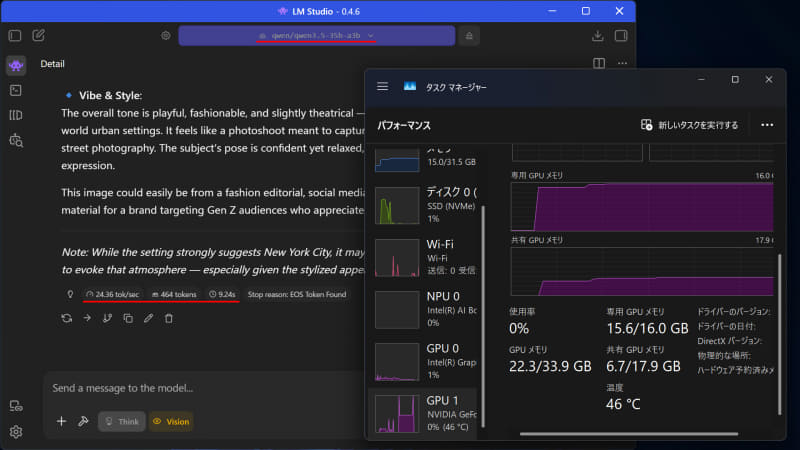Click the Task Manager horizontal scrollbar

[629, 434]
